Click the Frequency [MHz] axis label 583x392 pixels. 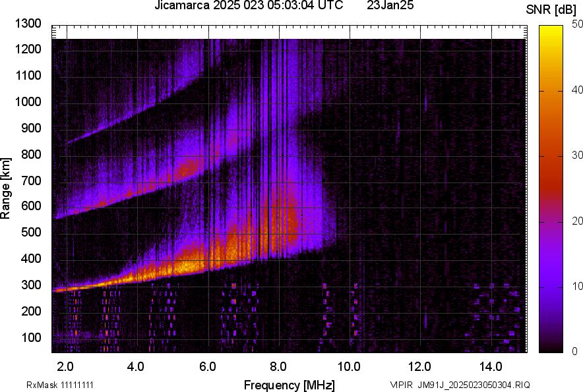[x=289, y=385]
